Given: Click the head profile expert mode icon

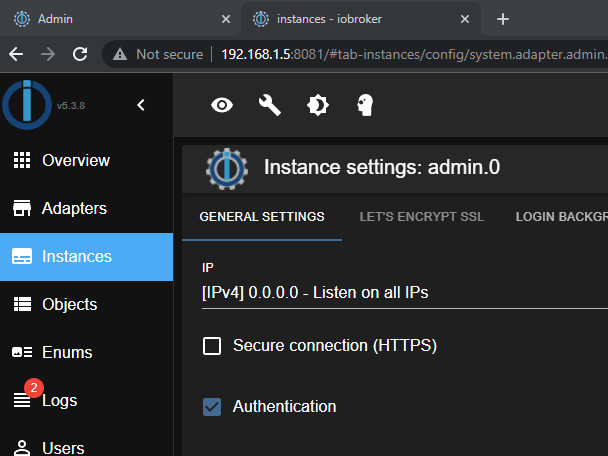Looking at the screenshot, I should click(366, 105).
